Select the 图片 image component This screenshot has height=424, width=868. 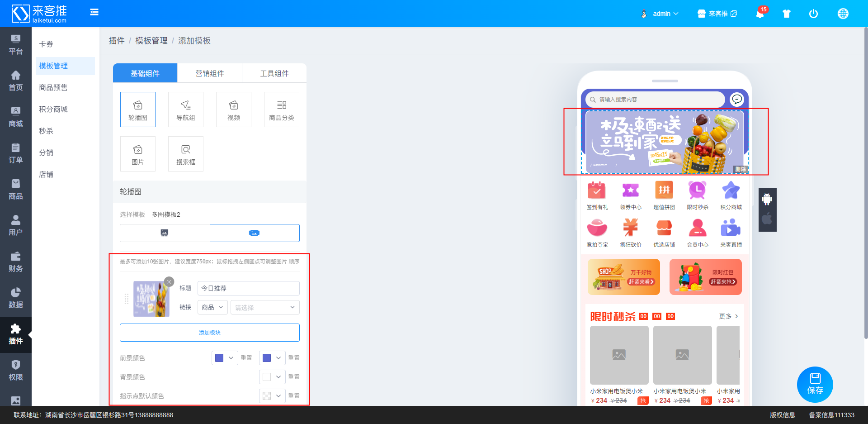click(138, 154)
